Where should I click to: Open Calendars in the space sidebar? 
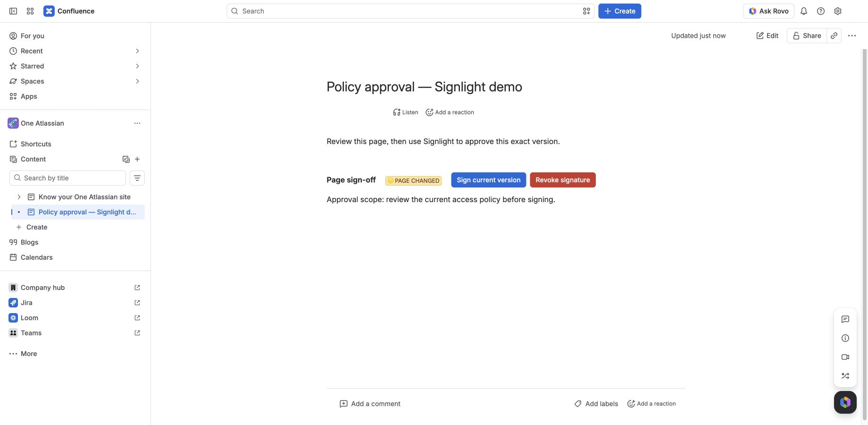click(75, 257)
